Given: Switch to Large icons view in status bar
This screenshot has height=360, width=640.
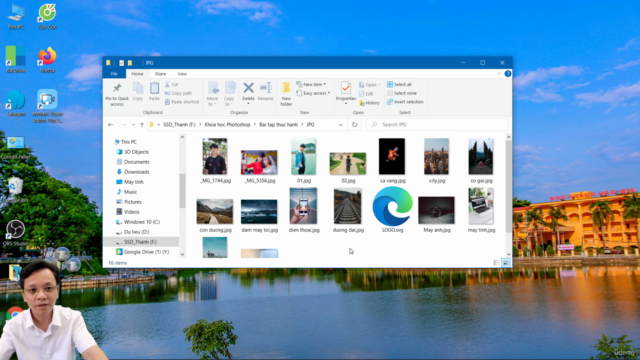Looking at the screenshot, I should click(506, 263).
